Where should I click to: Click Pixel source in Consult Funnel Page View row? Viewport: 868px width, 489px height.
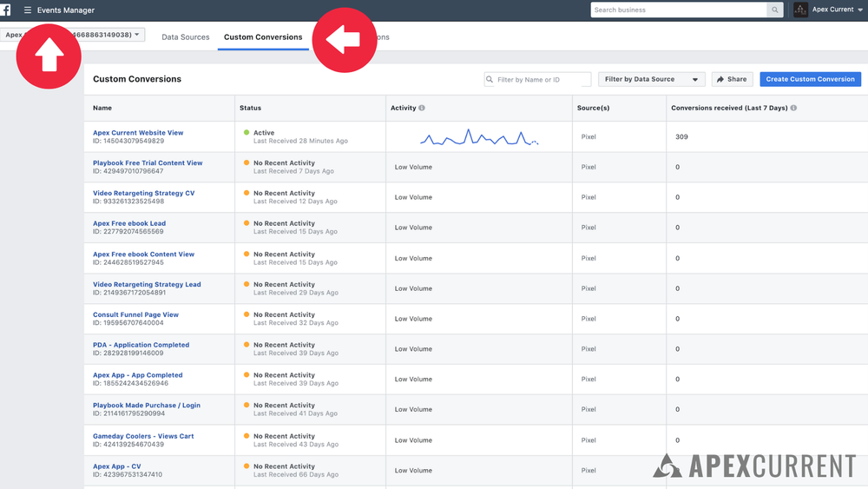pos(589,319)
